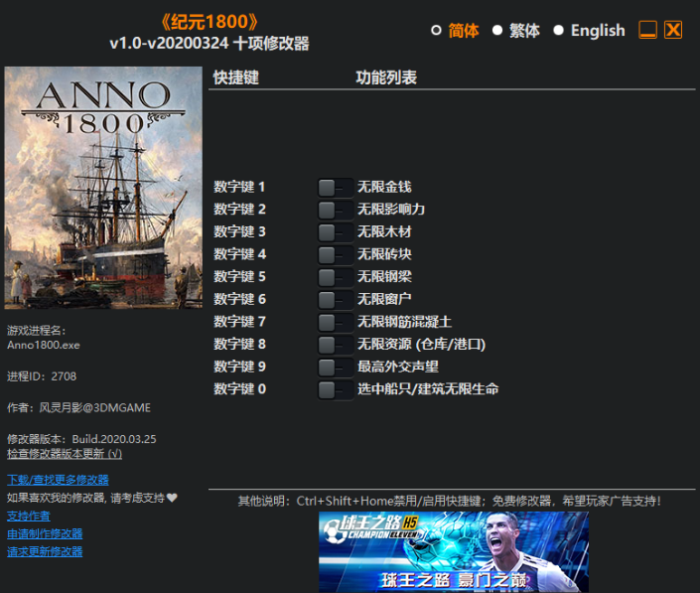Enable 无限钢梁 toggle
Screen dimensions: 700x593
click(336, 277)
